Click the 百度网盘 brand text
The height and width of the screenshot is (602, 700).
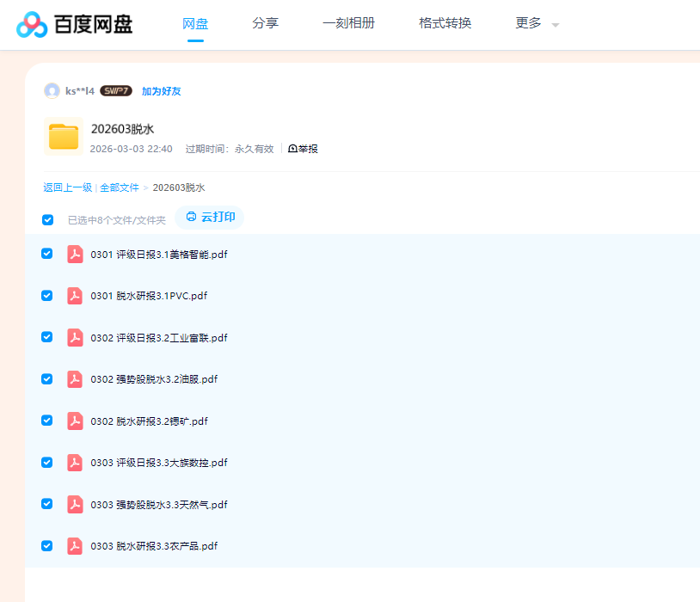(x=93, y=24)
